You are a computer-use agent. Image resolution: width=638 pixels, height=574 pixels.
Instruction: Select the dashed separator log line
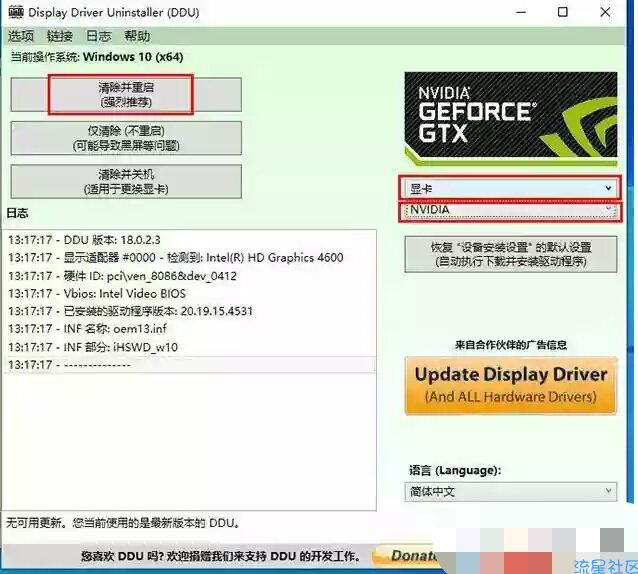(189, 364)
